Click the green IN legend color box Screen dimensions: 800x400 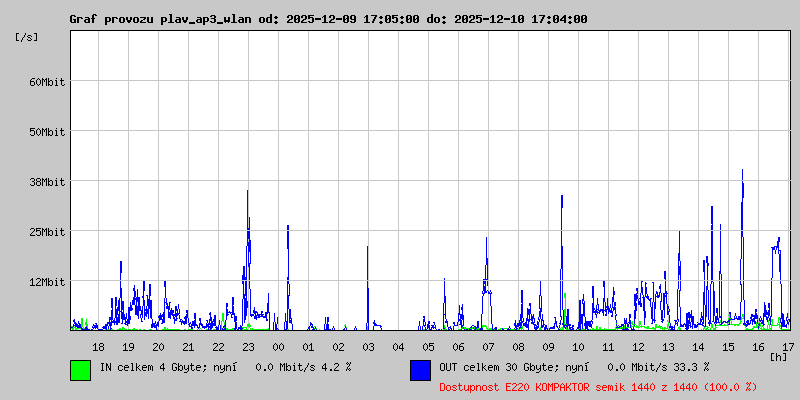click(81, 370)
